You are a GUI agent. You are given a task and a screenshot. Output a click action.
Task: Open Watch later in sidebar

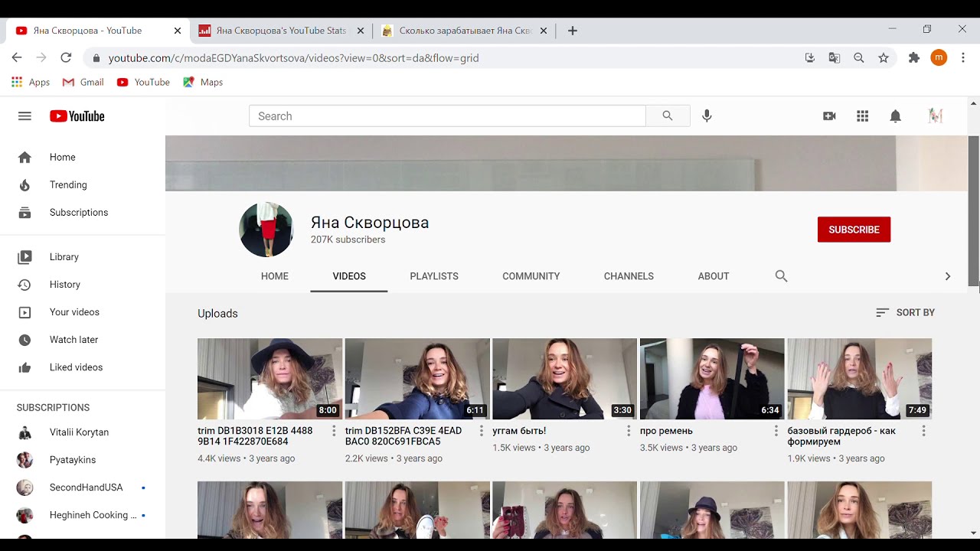[83, 339]
